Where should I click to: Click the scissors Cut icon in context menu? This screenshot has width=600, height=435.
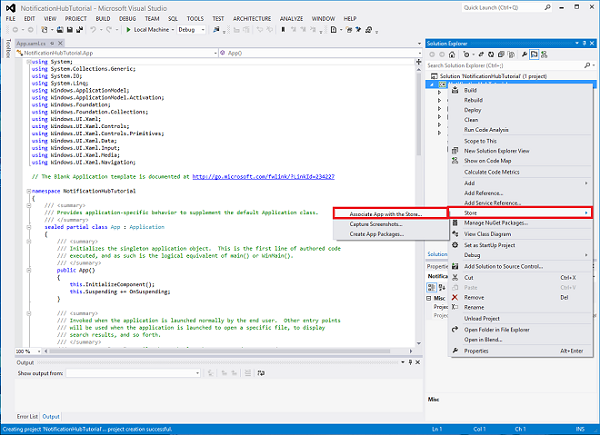pyautogui.click(x=455, y=277)
